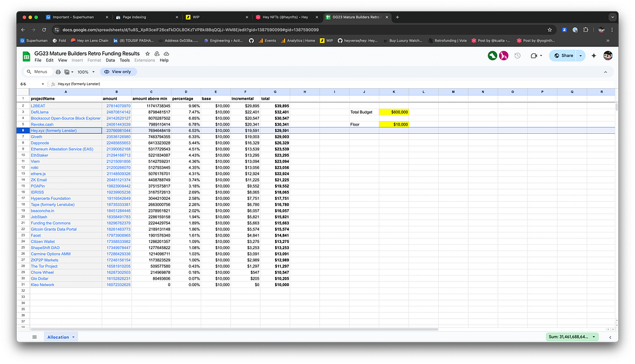
Task: View the pink anonymous collaborator avatar
Action: click(x=504, y=56)
